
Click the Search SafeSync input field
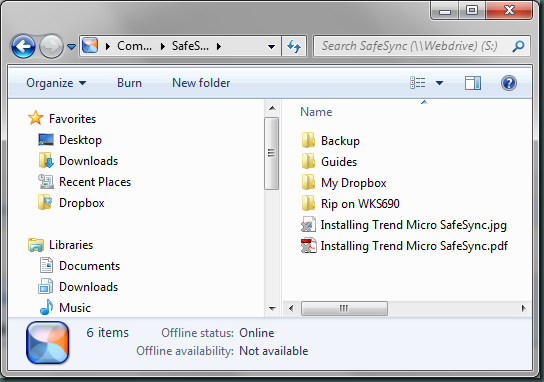[422, 46]
